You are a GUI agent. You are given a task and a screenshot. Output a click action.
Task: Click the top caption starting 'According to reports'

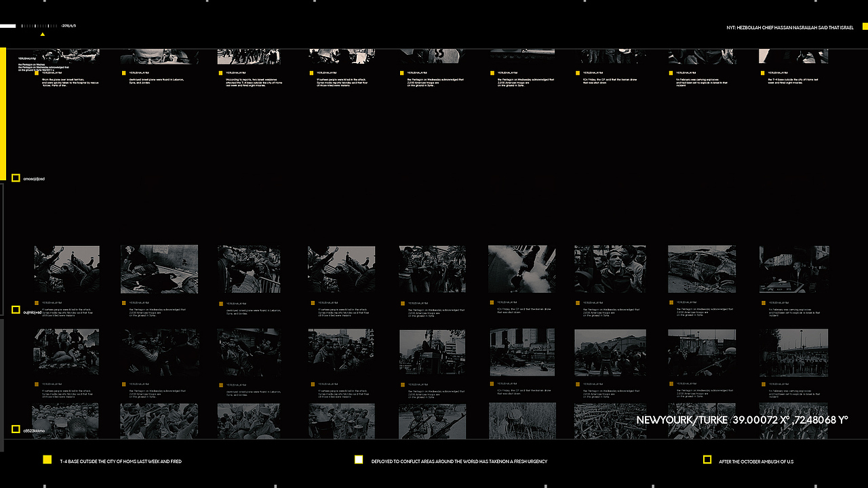coord(254,83)
